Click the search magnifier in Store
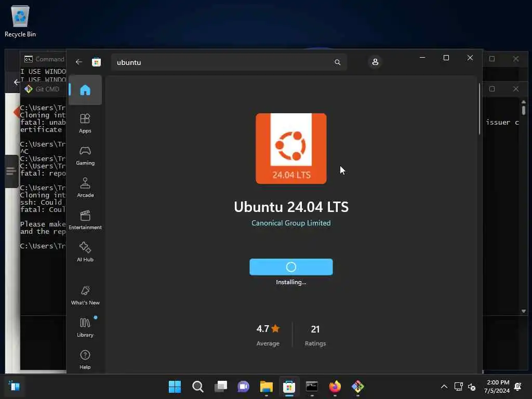 tap(337, 62)
